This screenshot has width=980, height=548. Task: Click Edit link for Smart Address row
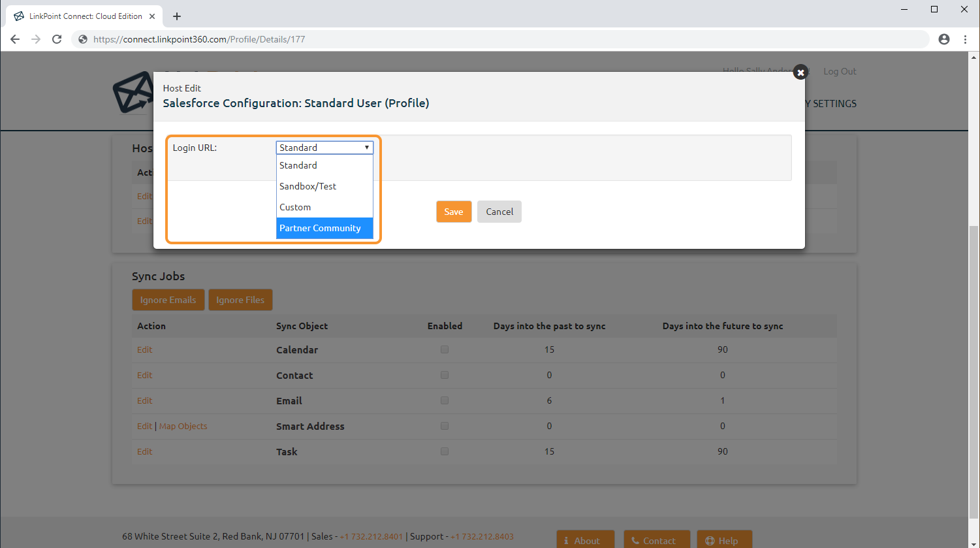(x=144, y=426)
